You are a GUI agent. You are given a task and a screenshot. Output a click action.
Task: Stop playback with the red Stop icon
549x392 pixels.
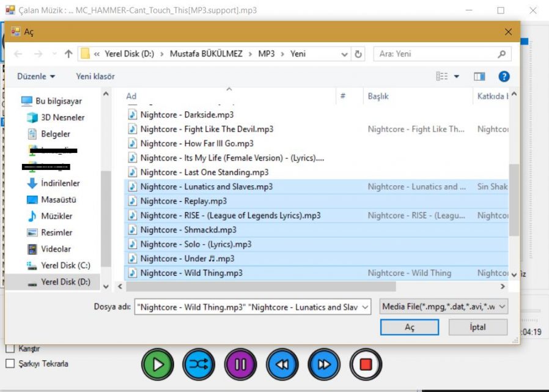click(365, 364)
